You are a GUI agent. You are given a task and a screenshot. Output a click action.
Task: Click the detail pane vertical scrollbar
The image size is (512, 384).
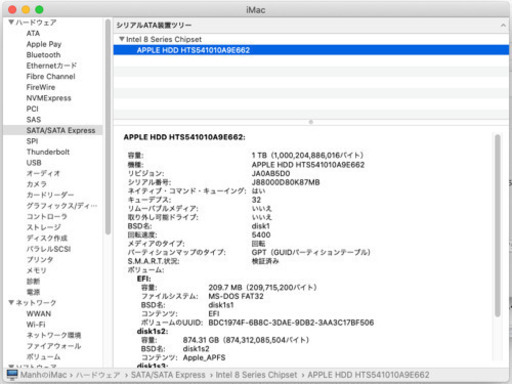[497, 225]
